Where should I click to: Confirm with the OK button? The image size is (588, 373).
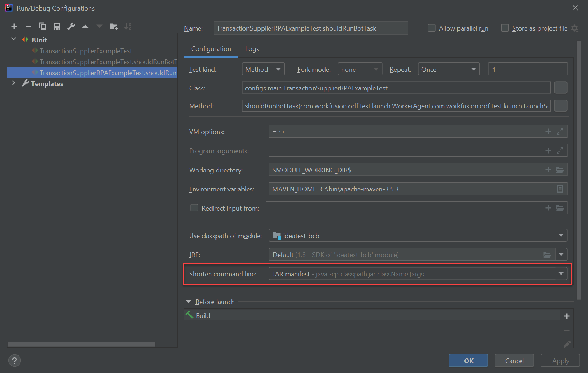click(468, 361)
